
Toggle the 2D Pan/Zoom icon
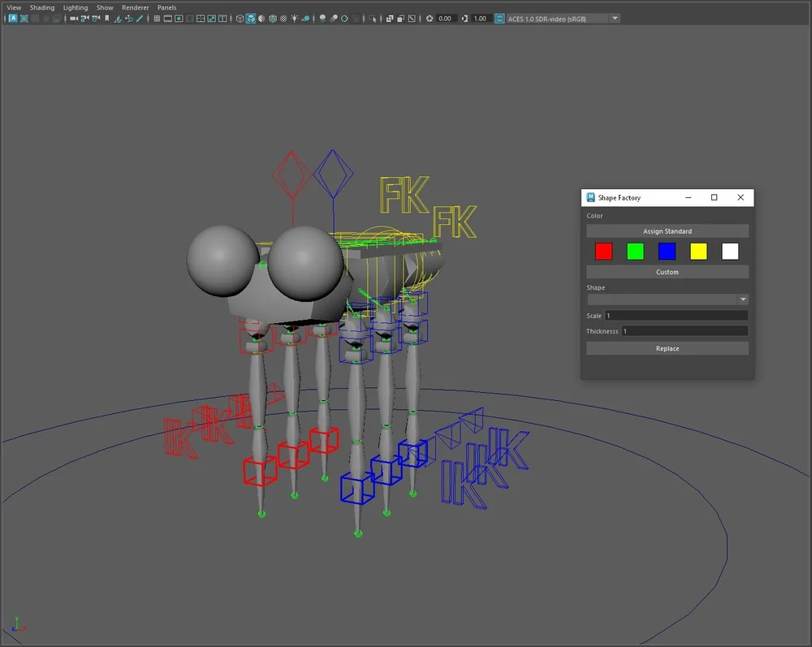tap(129, 19)
